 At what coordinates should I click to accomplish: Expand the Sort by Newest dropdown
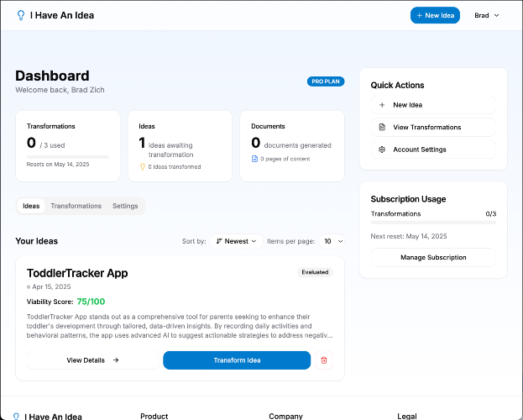point(236,241)
